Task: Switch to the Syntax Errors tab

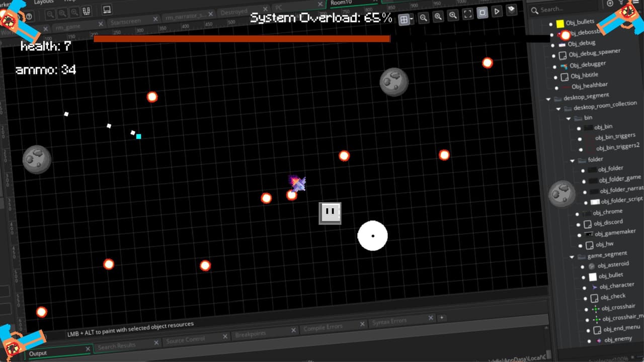Action: [x=389, y=322]
